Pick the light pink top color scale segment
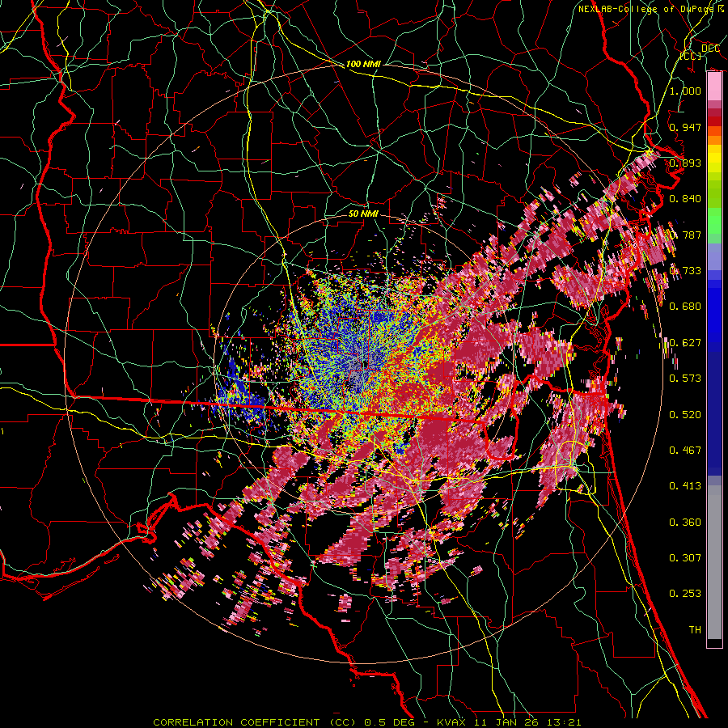 [714, 87]
